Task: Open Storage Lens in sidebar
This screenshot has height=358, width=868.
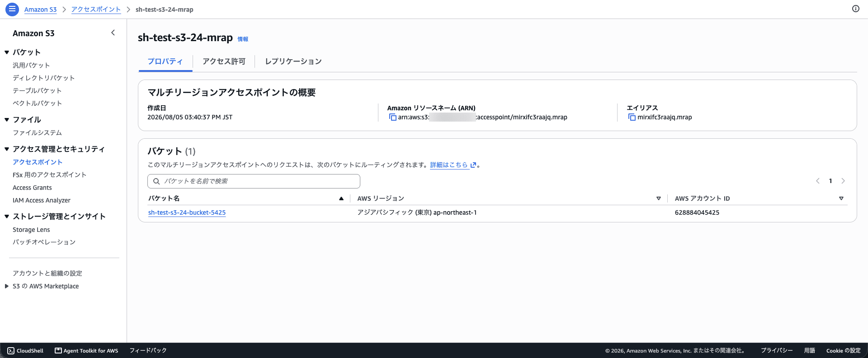Action: pos(31,230)
